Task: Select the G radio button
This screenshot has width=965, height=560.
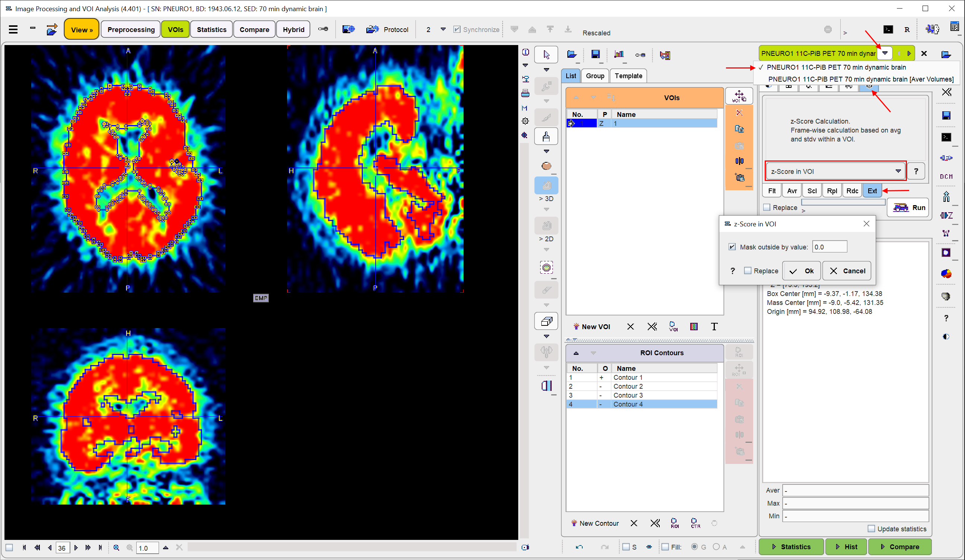Action: pyautogui.click(x=694, y=547)
